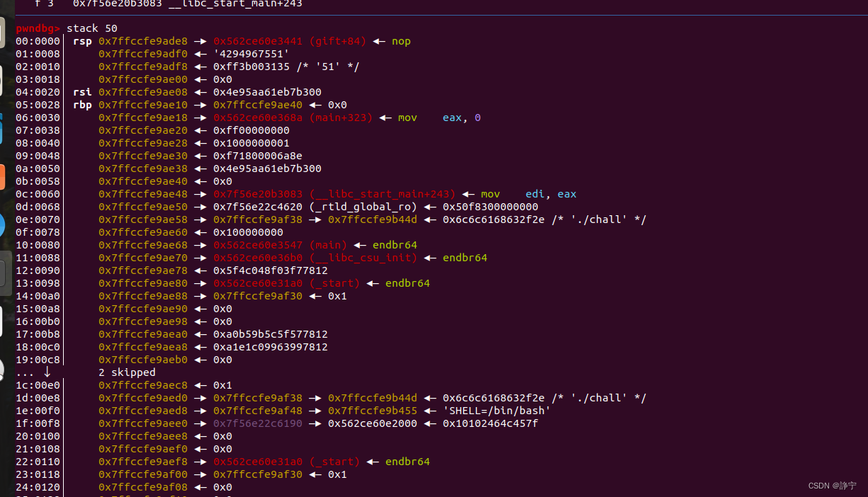Click the _start symbol with endbr64
Screen dimensions: 868x497
[x=334, y=283]
